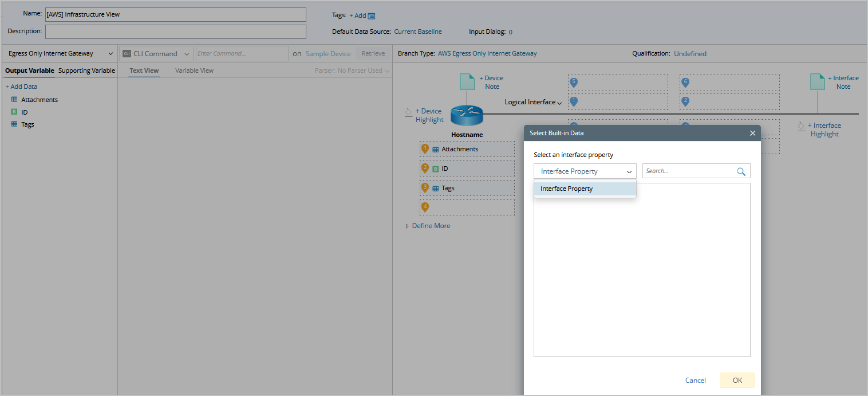This screenshot has height=396, width=868.
Task: Close the Select Built-in Data dialog
Action: 752,133
